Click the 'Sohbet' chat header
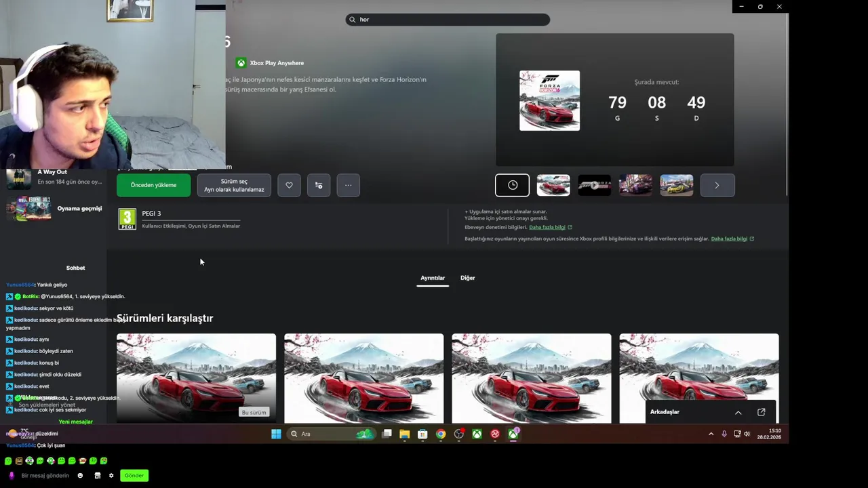This screenshot has height=488, width=868. click(x=75, y=268)
